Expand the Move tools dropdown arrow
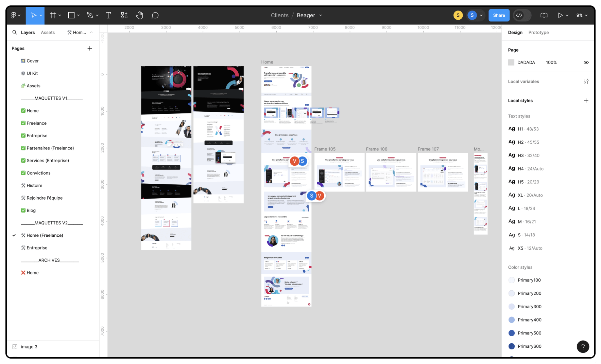The height and width of the screenshot is (364, 601). 41,15
